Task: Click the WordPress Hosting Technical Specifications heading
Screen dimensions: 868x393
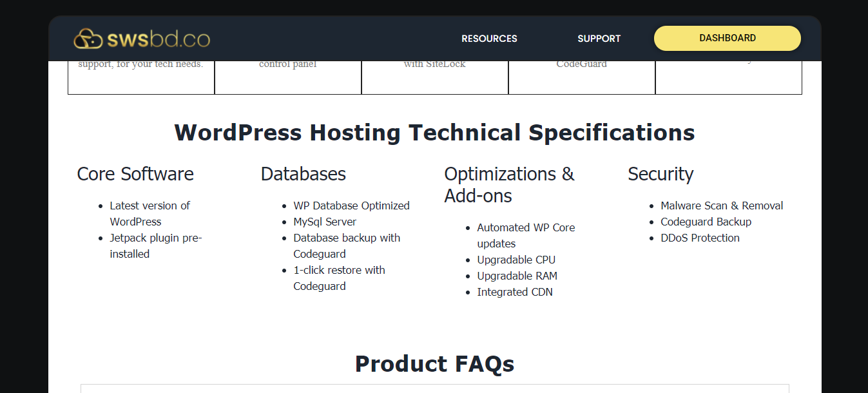Action: [x=434, y=133]
